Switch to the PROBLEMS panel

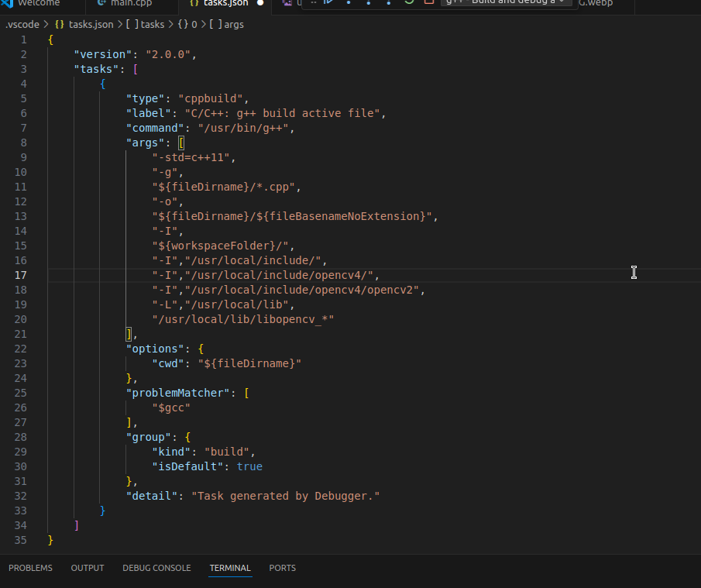click(30, 568)
